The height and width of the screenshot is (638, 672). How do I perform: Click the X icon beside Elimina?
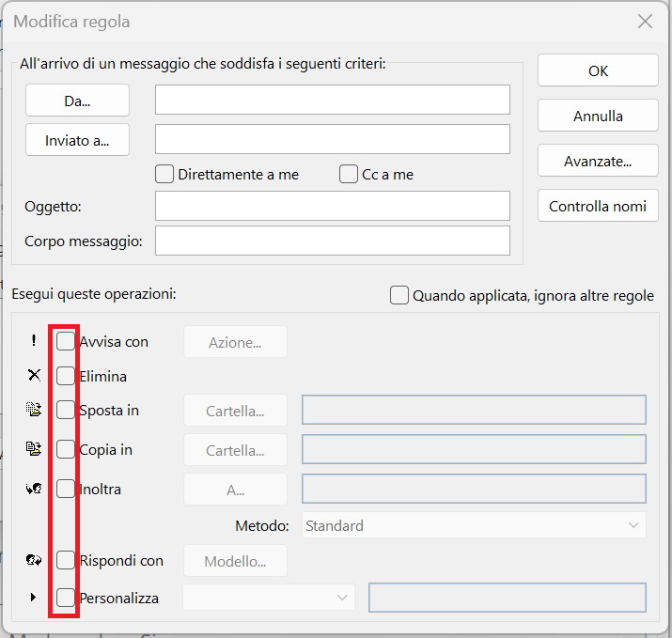(34, 375)
